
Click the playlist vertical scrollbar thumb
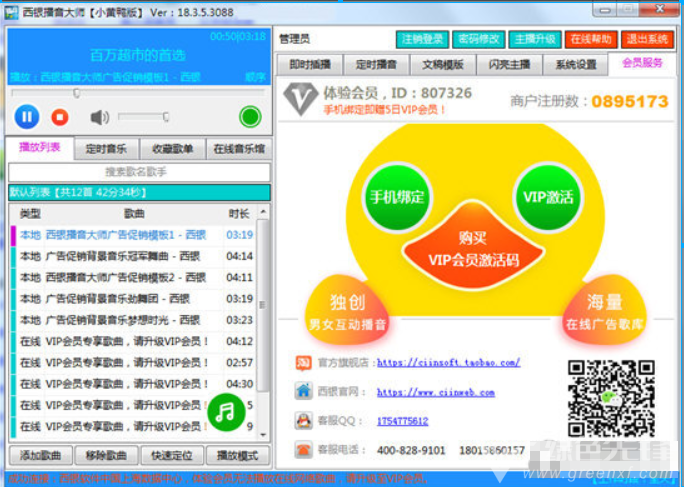click(263, 305)
